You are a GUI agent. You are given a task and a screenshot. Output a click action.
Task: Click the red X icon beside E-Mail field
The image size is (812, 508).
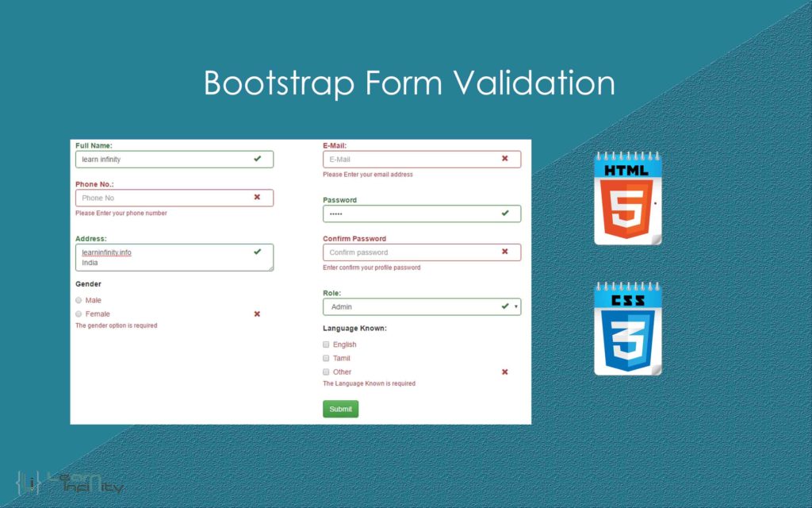[505, 159]
